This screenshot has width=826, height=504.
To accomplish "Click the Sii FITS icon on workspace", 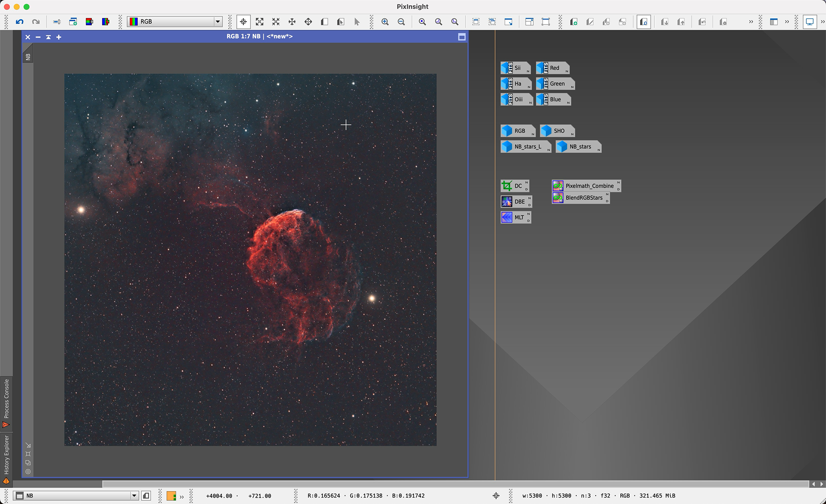I will pos(515,68).
